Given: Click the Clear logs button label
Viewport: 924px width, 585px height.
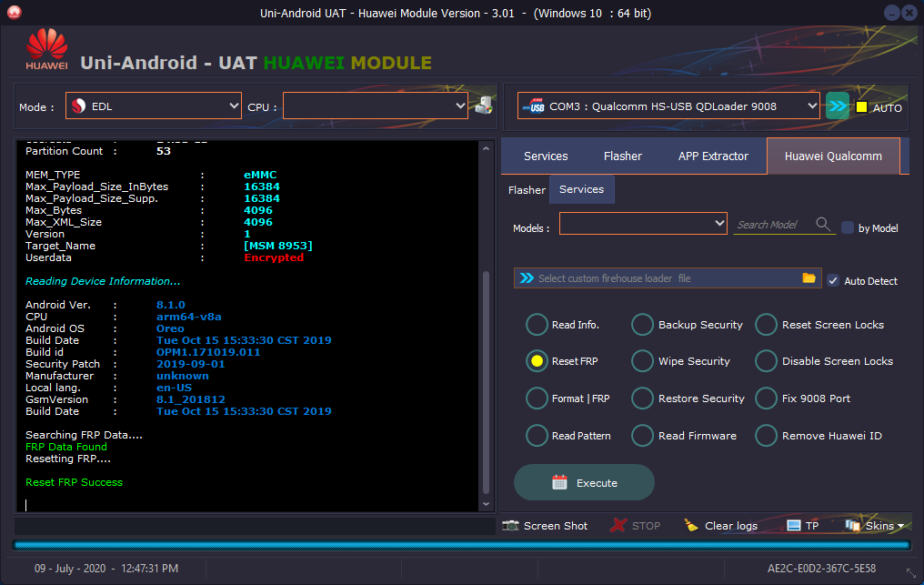Looking at the screenshot, I should (730, 526).
